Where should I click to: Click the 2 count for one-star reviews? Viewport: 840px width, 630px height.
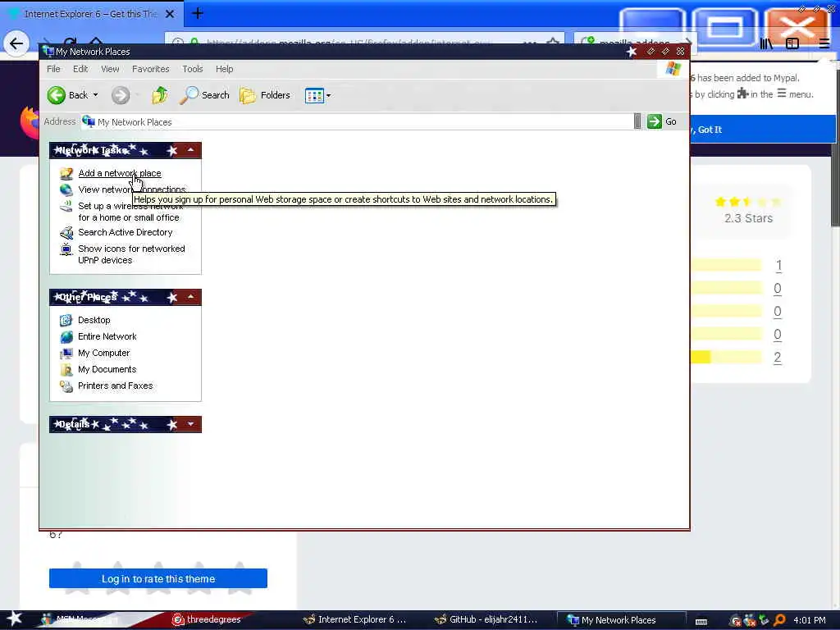778,358
